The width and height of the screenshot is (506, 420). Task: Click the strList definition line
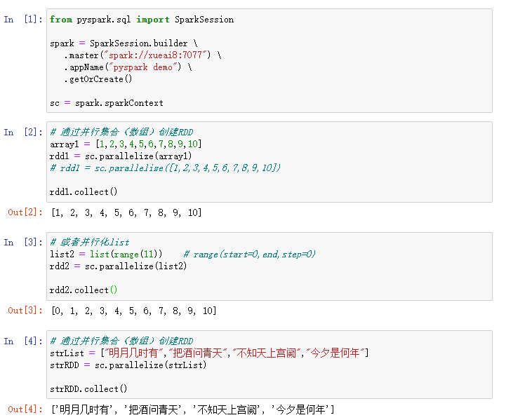(x=209, y=353)
